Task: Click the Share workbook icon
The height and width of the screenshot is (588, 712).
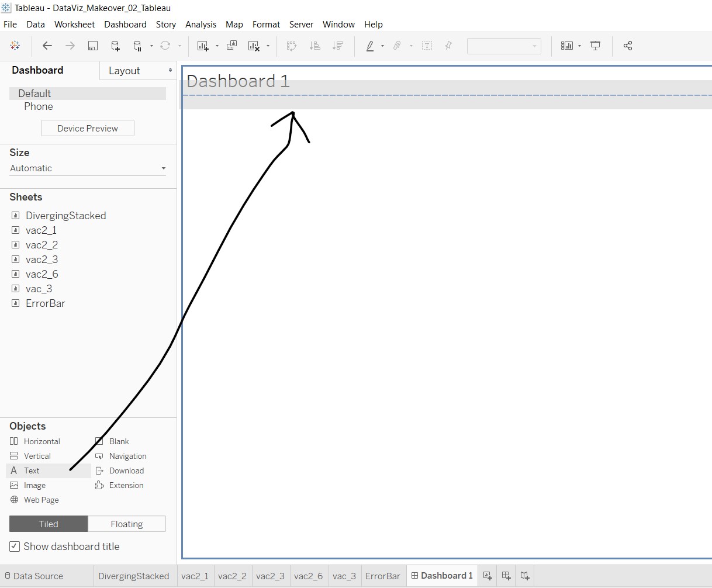Action: 628,46
